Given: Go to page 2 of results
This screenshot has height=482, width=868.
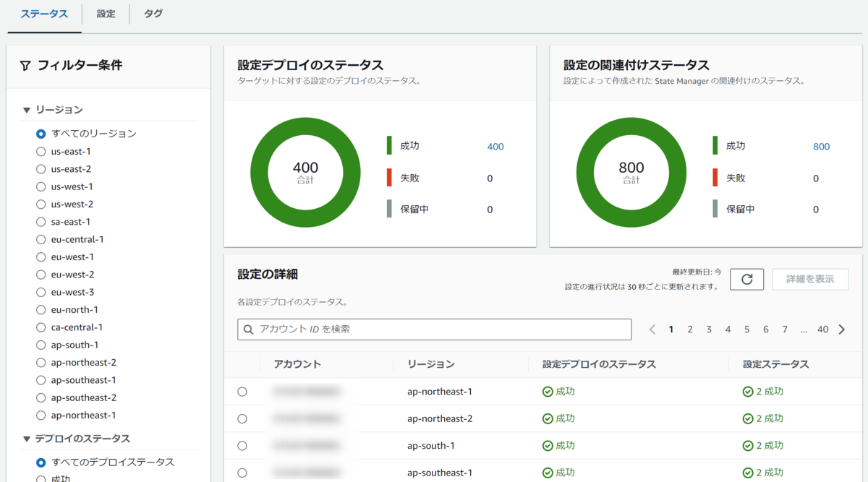Looking at the screenshot, I should click(690, 330).
